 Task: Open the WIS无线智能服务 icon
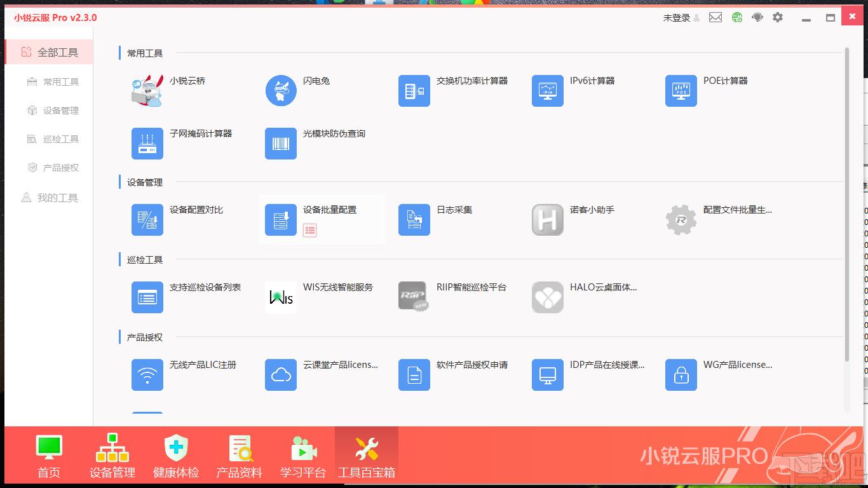[x=281, y=297]
